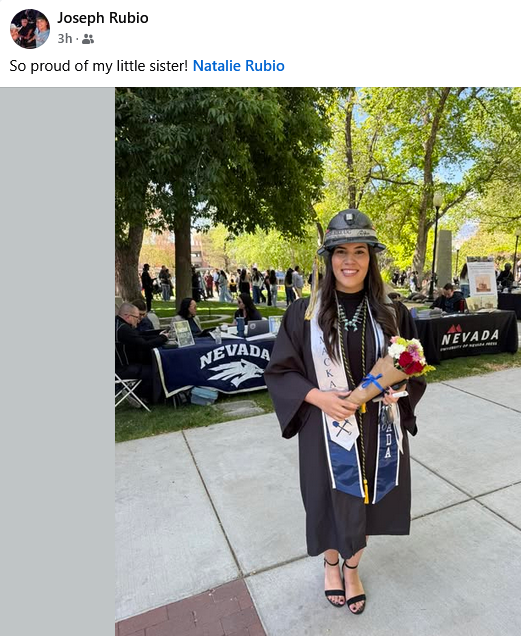Viewport: 521px width, 636px height.
Task: Open the graduation photo in the viewer
Action: click(318, 361)
